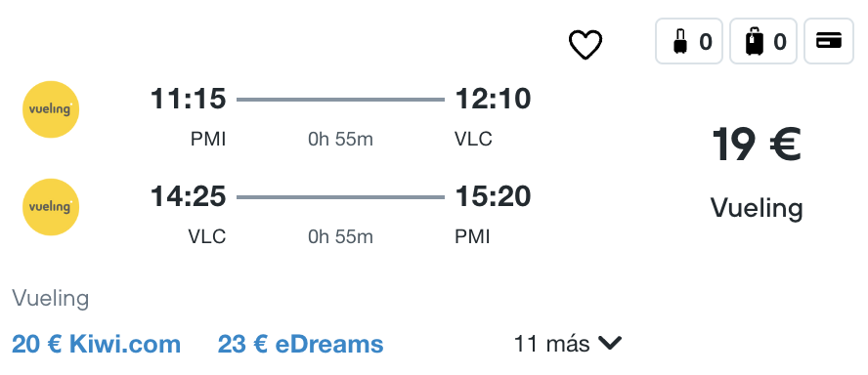Click the 12:10 arrival time
The image size is (868, 375).
pyautogui.click(x=493, y=99)
